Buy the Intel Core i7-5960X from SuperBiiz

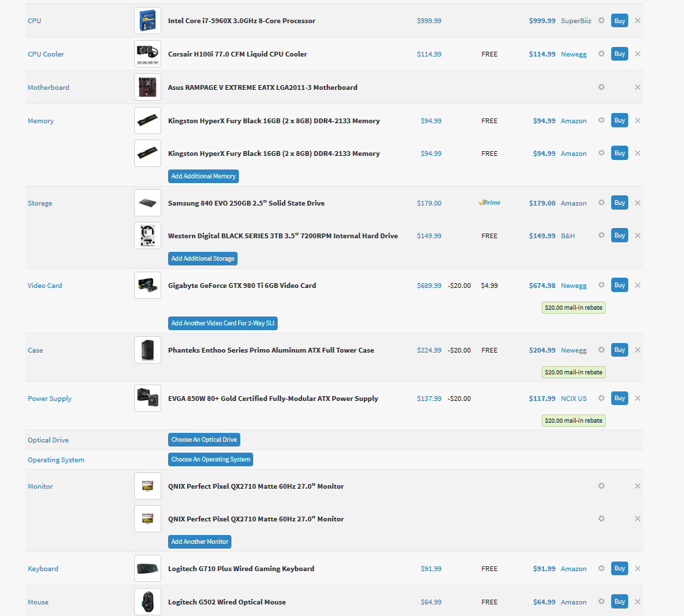(619, 20)
